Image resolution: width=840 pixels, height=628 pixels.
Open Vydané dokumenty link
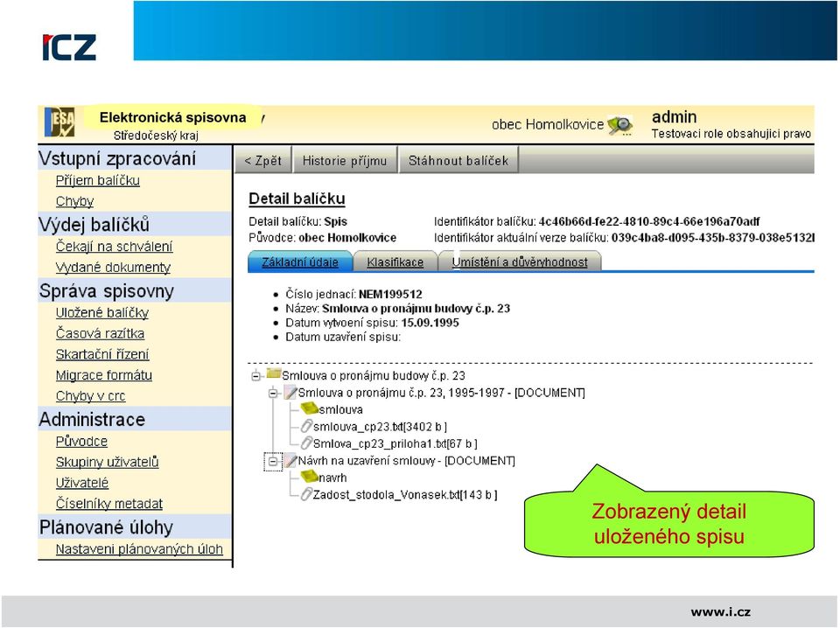click(113, 267)
